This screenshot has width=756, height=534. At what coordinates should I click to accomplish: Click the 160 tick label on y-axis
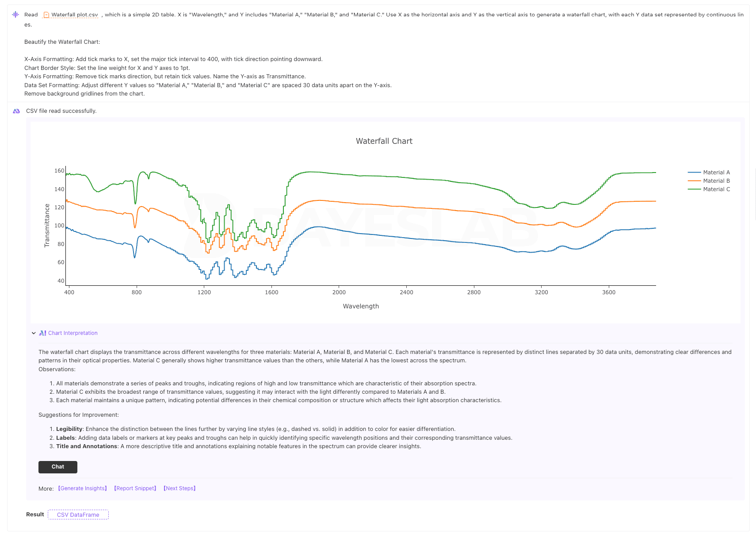(x=59, y=171)
